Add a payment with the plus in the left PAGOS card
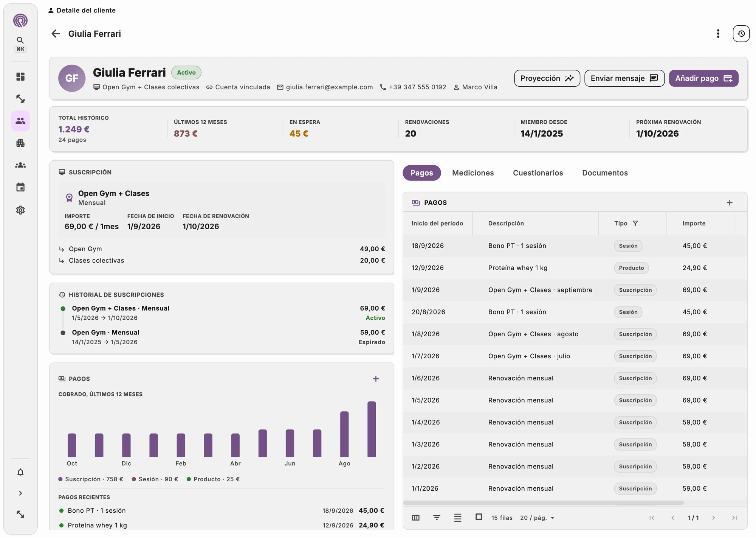This screenshot has width=756, height=538. (376, 379)
